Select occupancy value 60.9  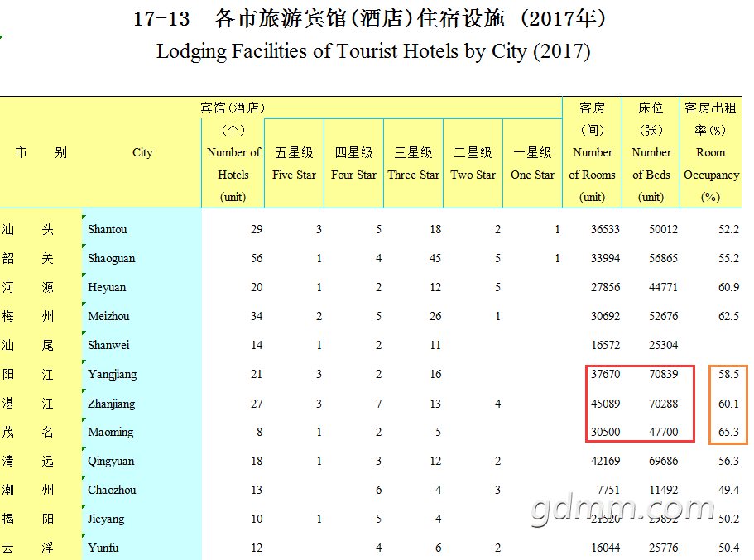(x=728, y=287)
